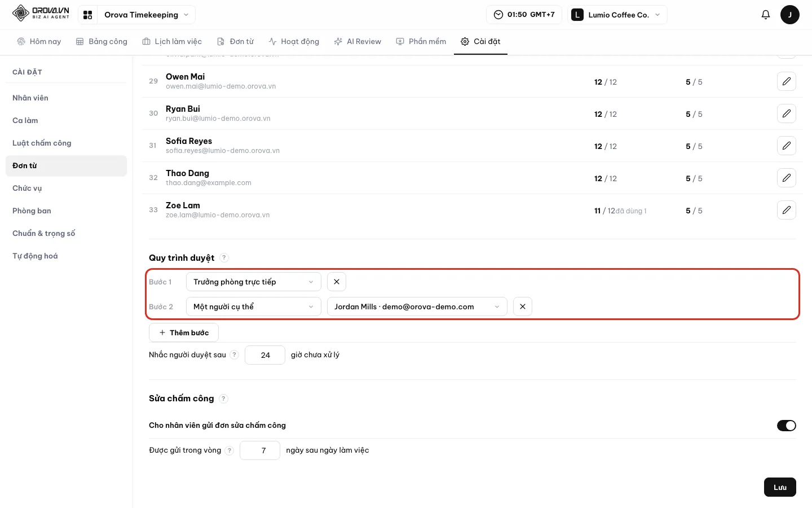Edit Ryan Bui's leave balance
The width and height of the screenshot is (812, 508).
click(x=786, y=113)
